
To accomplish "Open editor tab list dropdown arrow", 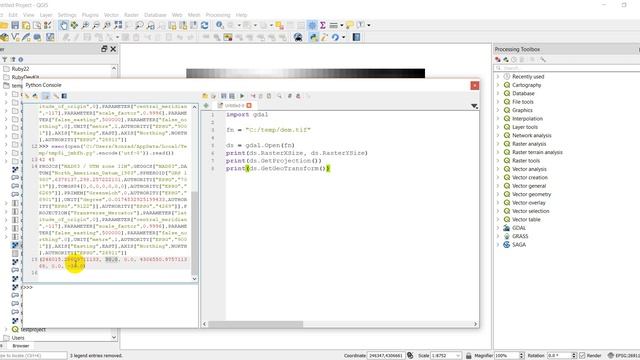I will (x=474, y=106).
